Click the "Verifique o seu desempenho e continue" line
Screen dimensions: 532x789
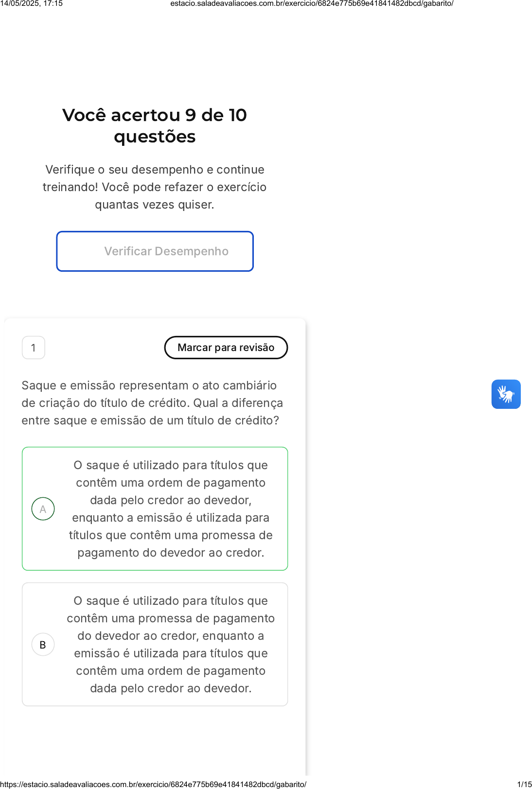(x=155, y=170)
